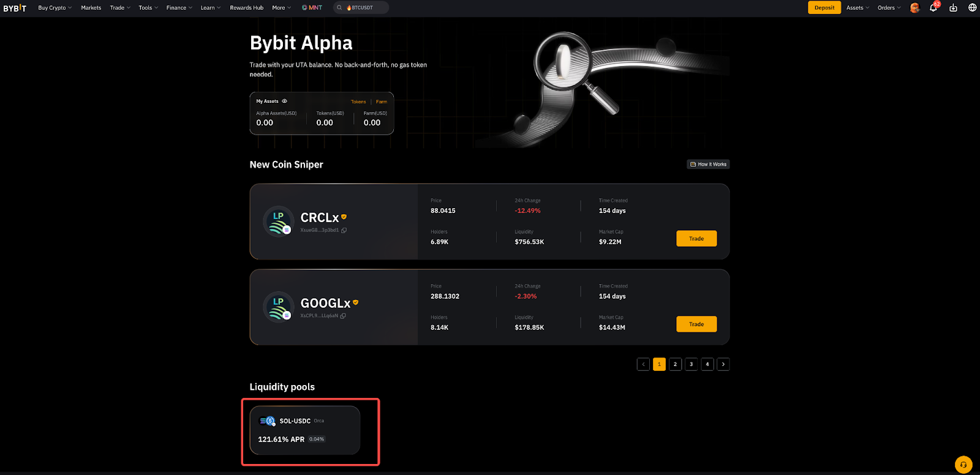Go to pagination page 3
Screen dimensions: 980x475
tap(692, 364)
